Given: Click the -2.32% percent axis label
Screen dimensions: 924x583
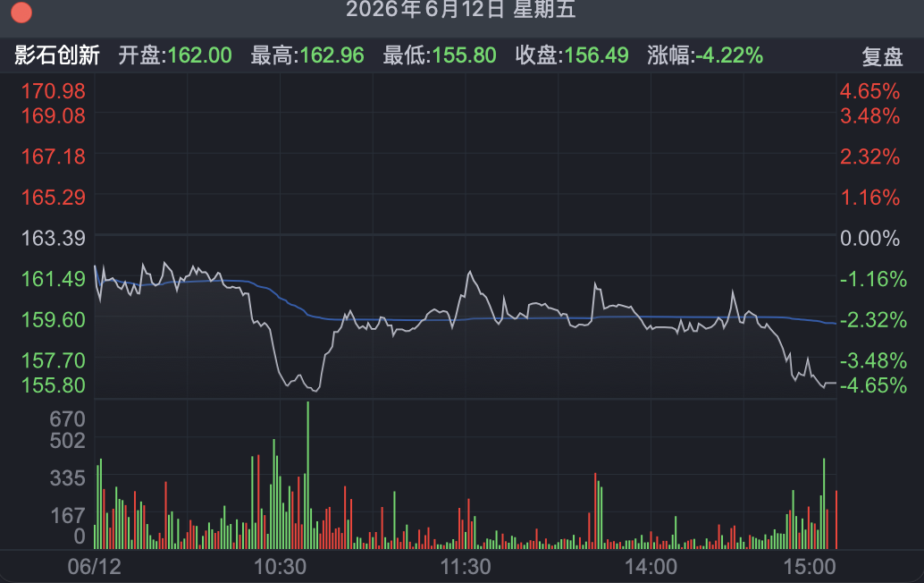Looking at the screenshot, I should 873,319.
